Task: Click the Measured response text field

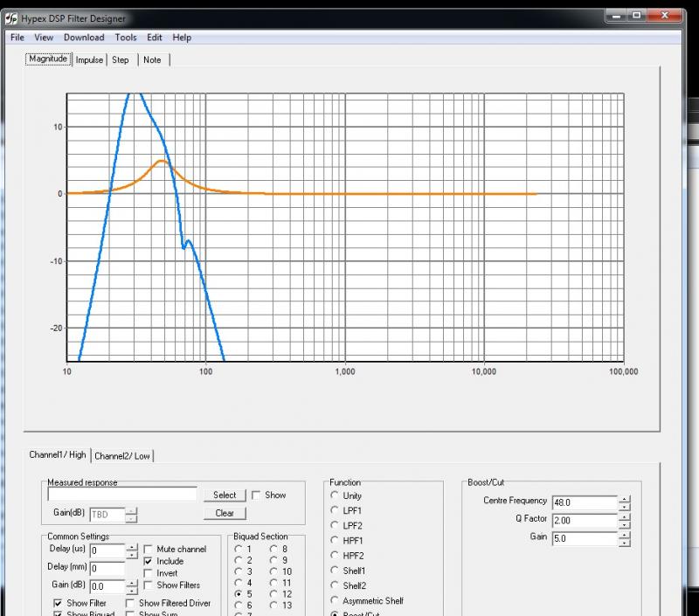Action: [122, 495]
